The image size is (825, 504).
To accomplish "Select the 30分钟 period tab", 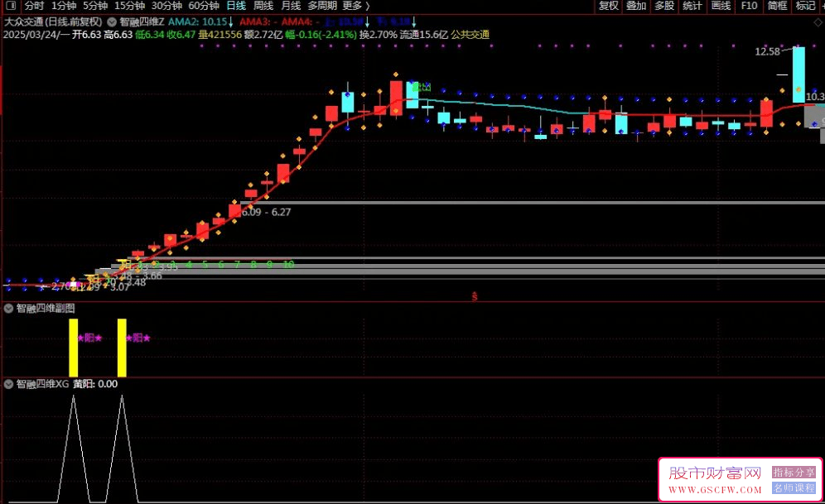I will coord(166,6).
